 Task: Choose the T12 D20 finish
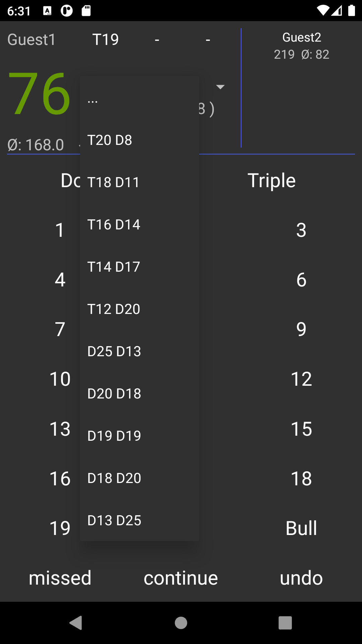click(139, 309)
